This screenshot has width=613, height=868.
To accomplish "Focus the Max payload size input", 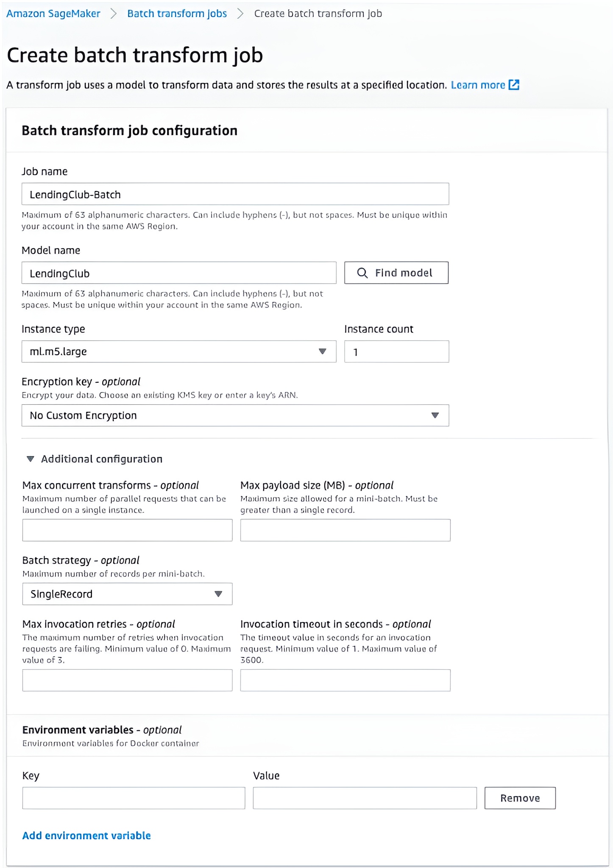I will pos(345,530).
